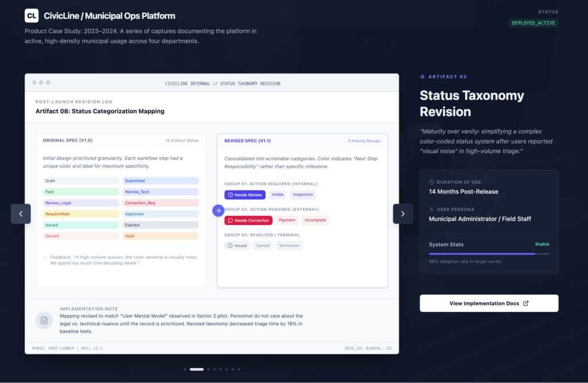Screen dimensions: 588x383
Task: Click the Payment chip
Action: click(x=287, y=220)
